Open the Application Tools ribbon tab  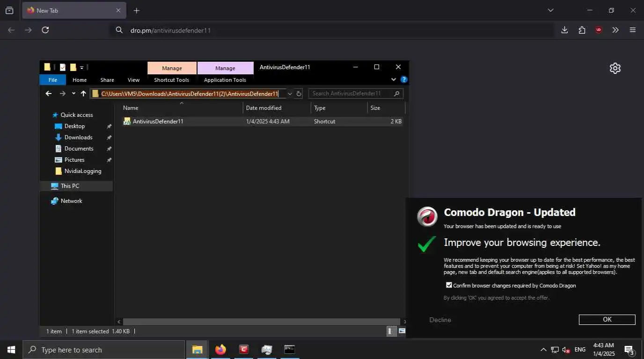click(x=225, y=80)
